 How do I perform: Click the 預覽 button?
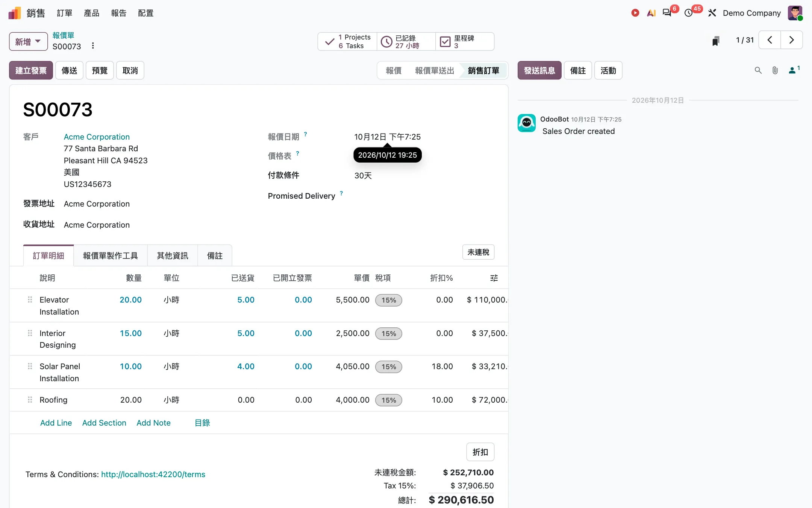click(100, 70)
